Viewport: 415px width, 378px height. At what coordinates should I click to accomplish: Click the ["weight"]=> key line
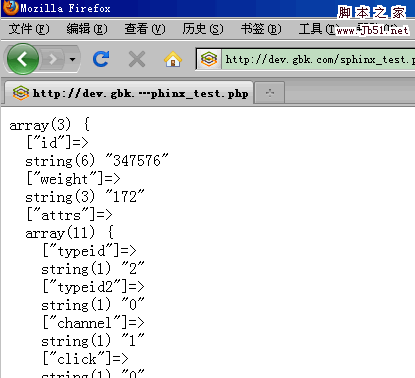click(73, 179)
